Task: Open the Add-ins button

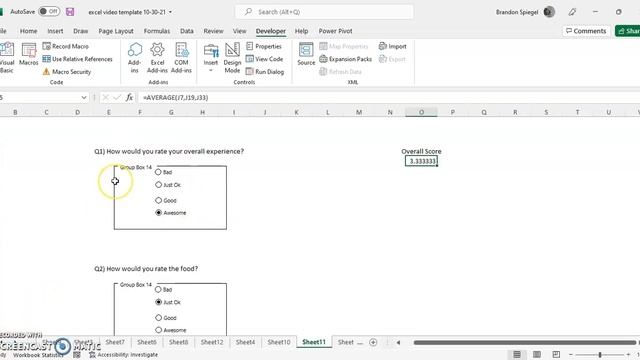Action: tap(134, 58)
